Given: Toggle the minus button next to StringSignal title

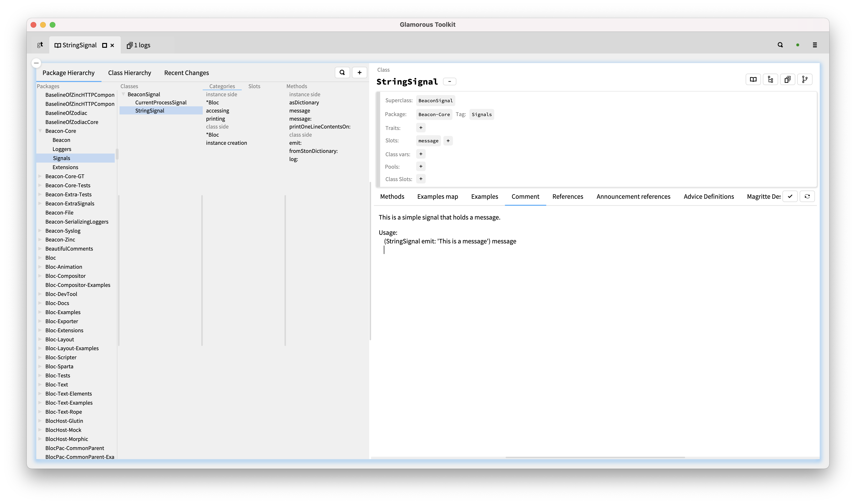Looking at the screenshot, I should pos(450,81).
